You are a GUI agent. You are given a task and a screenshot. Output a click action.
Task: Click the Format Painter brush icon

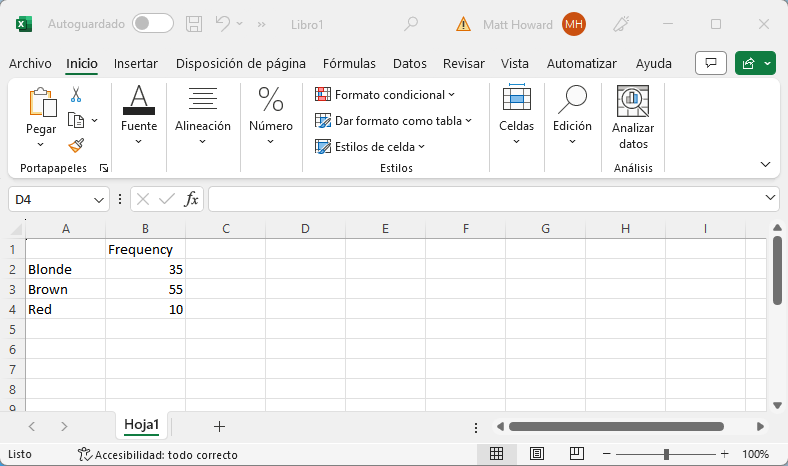(76, 144)
